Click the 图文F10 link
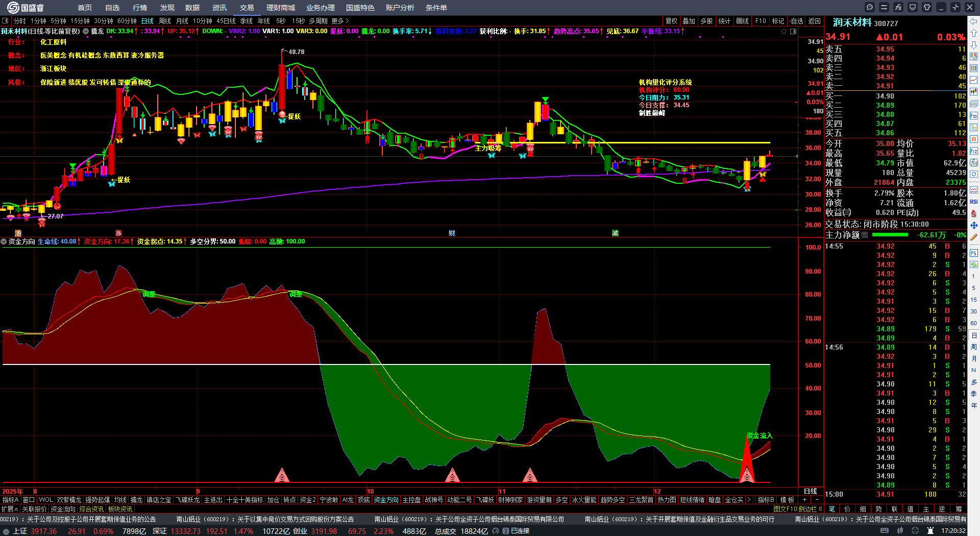This screenshot has height=536, width=980. tap(785, 509)
